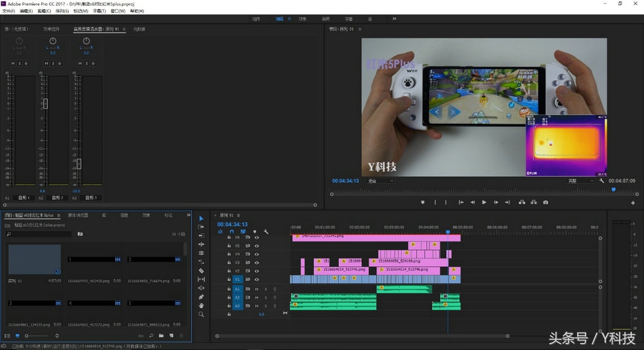Open the 序列(S) menu
644x350 pixels.
point(62,12)
